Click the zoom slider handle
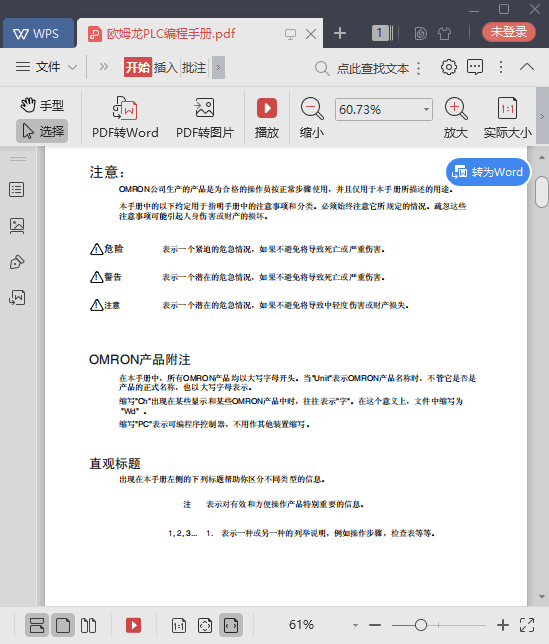 (x=420, y=625)
